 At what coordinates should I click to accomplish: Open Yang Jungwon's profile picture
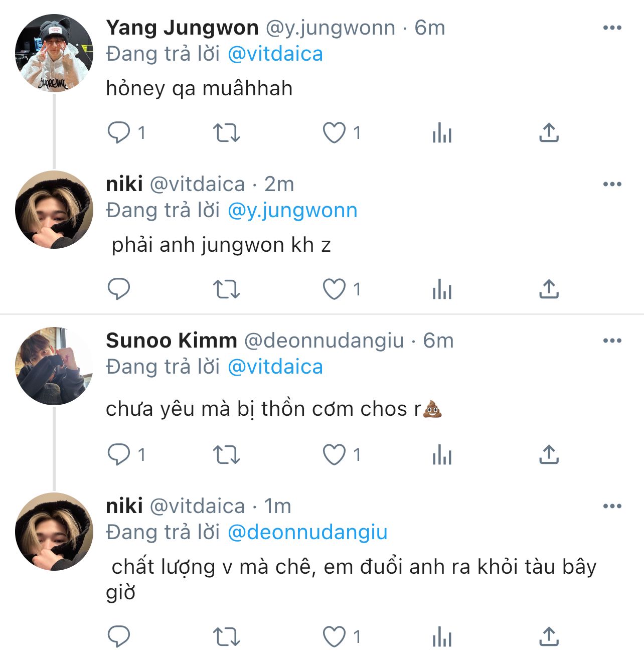click(x=54, y=53)
